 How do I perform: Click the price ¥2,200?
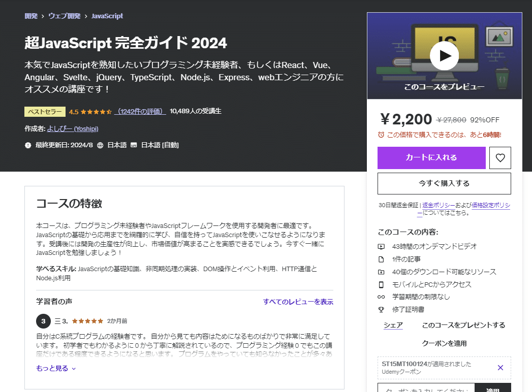coord(406,119)
